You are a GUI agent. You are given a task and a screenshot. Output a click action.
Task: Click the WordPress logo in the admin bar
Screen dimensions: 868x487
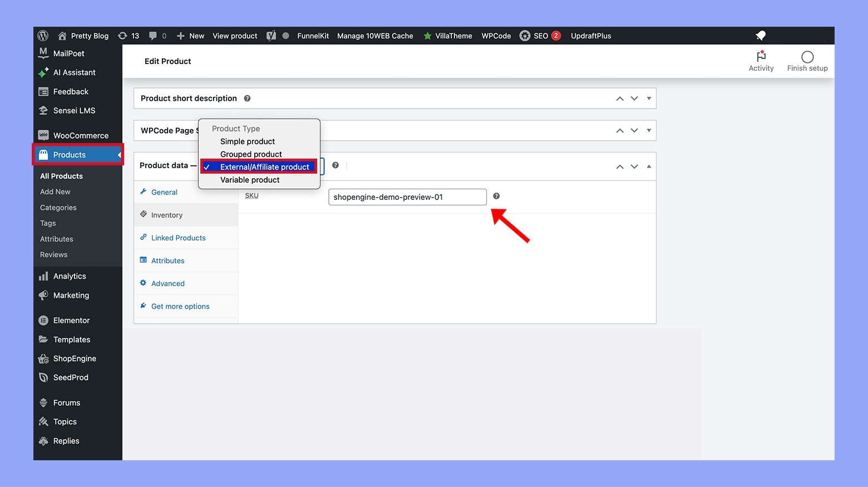point(43,35)
